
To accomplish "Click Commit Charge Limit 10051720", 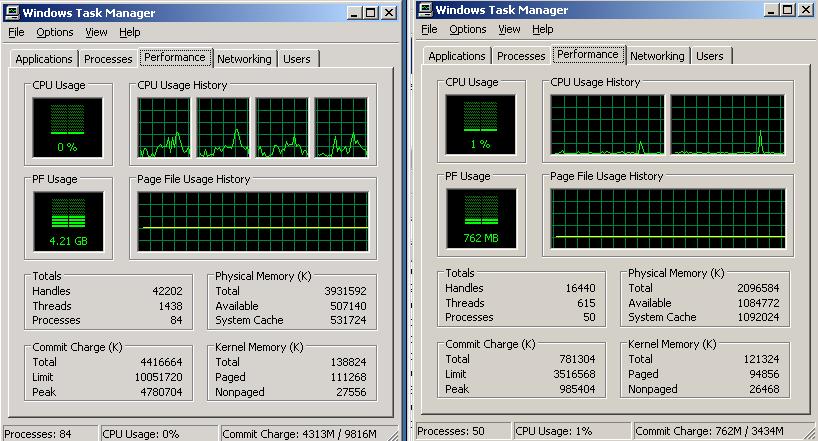I will pos(159,377).
